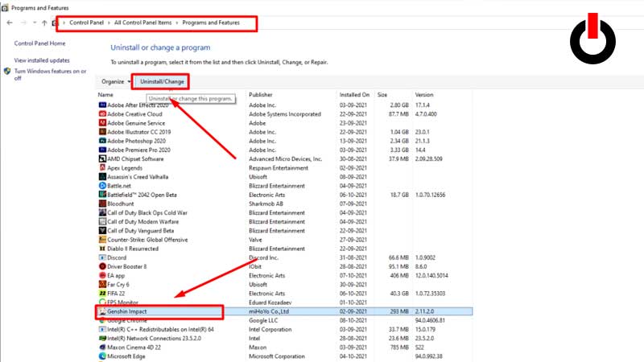Viewport: 644px width, 362px height.
Task: Click the Respawn Entertainment publisher cell
Action: 279,168
